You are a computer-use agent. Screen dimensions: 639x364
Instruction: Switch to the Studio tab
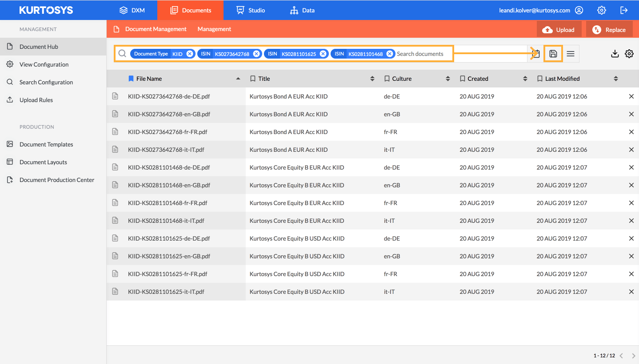pyautogui.click(x=251, y=10)
